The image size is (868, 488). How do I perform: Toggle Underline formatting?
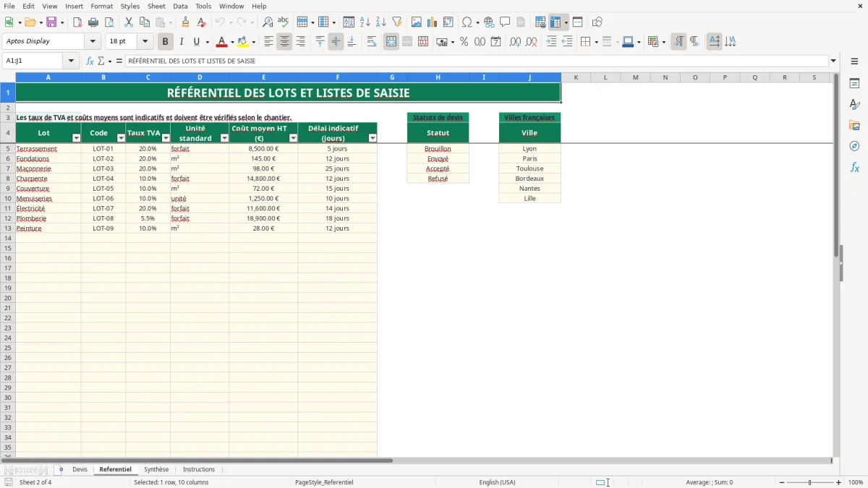tap(196, 42)
